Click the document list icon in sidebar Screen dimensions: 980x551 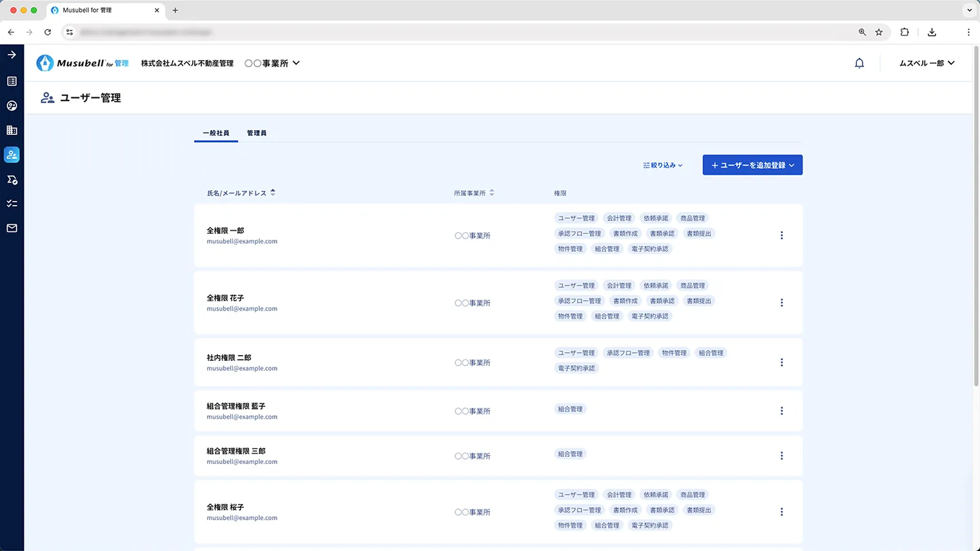click(12, 81)
